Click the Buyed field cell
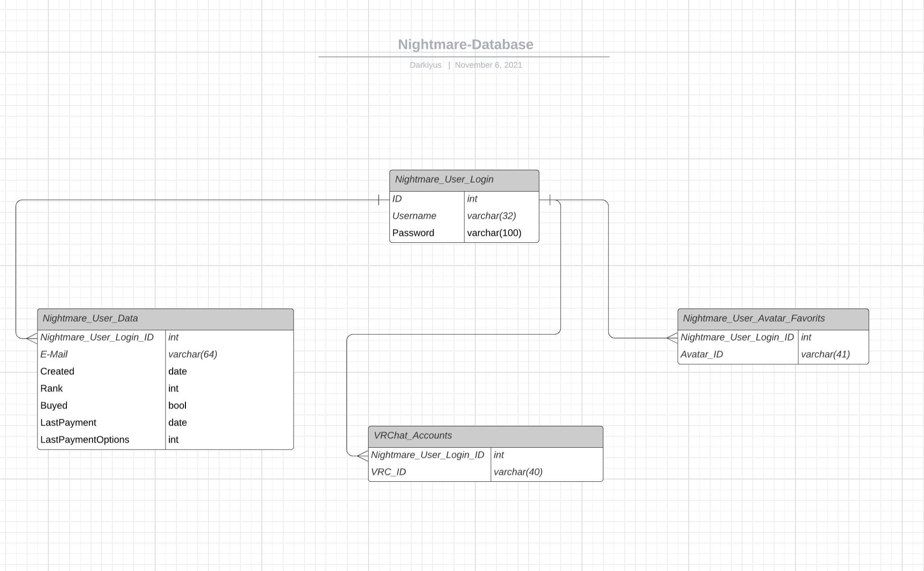 pos(102,406)
